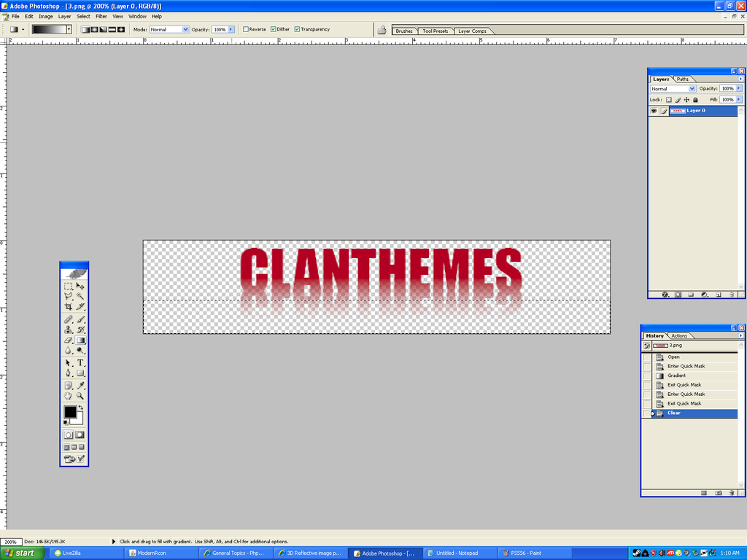Select the Blur tool
The width and height of the screenshot is (747, 560).
[x=68, y=351]
